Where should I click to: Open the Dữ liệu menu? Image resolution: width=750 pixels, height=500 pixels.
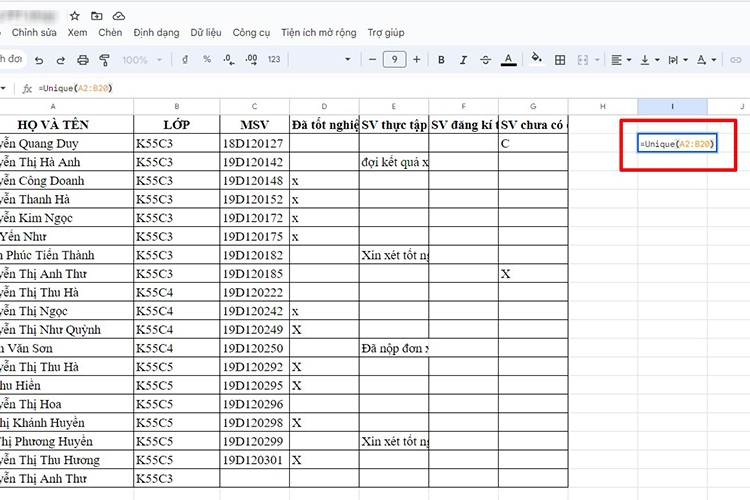coord(206,33)
